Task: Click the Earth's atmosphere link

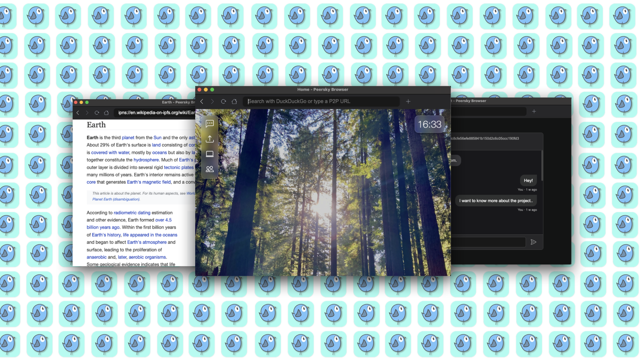Action: (x=147, y=242)
